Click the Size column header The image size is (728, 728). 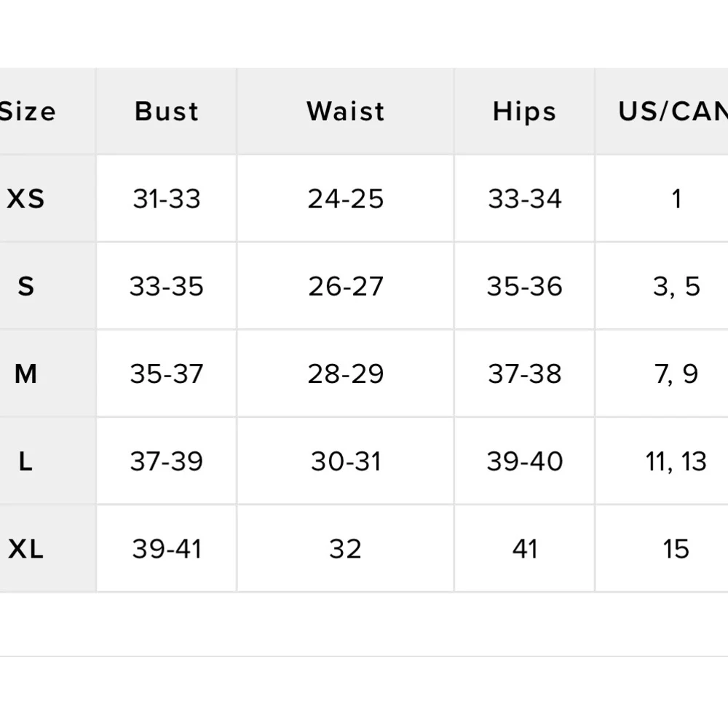28,111
